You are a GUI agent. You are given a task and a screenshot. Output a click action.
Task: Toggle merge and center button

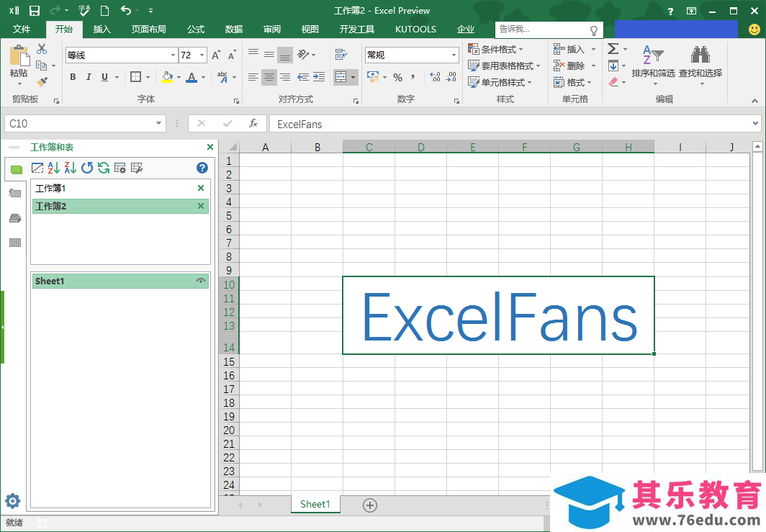click(x=341, y=77)
